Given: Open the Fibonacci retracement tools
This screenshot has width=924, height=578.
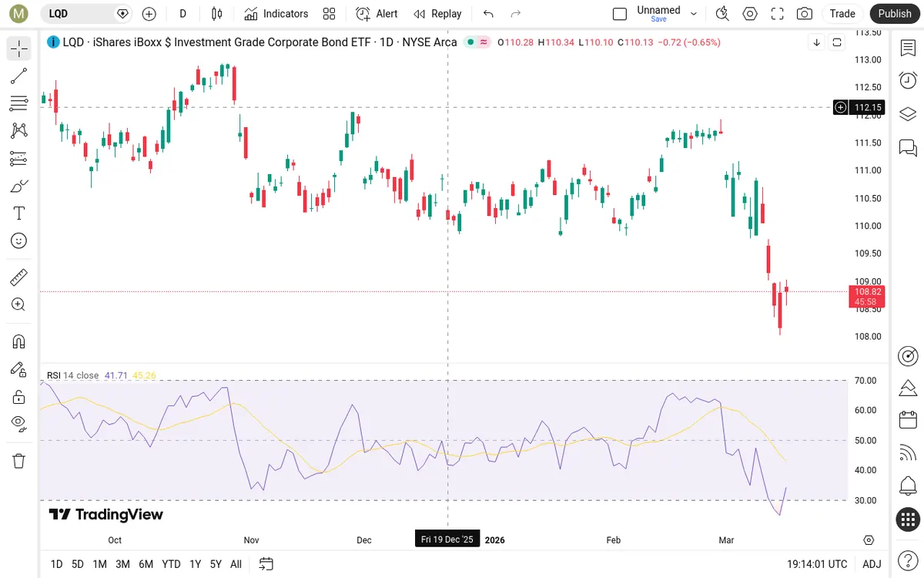Looking at the screenshot, I should coord(19,103).
